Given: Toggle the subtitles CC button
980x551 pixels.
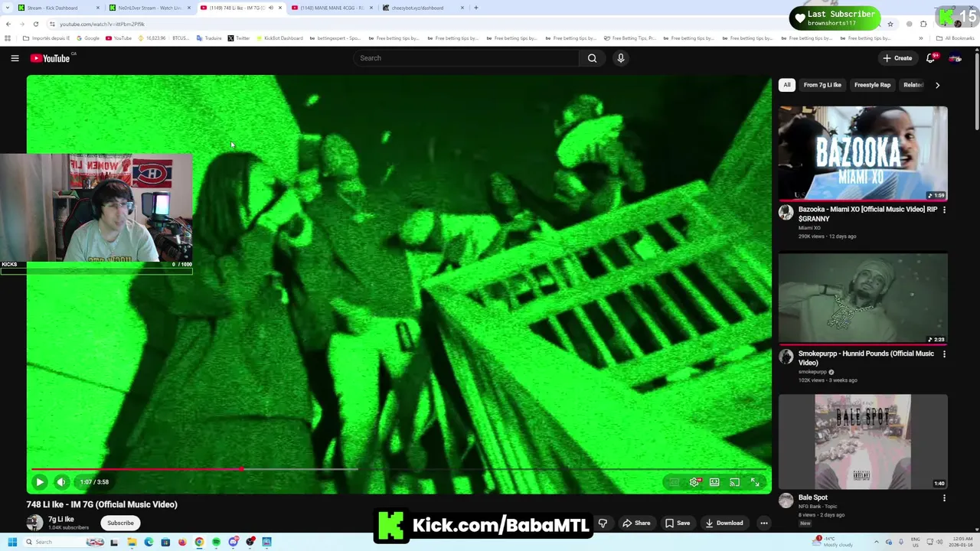Looking at the screenshot, I should (674, 482).
